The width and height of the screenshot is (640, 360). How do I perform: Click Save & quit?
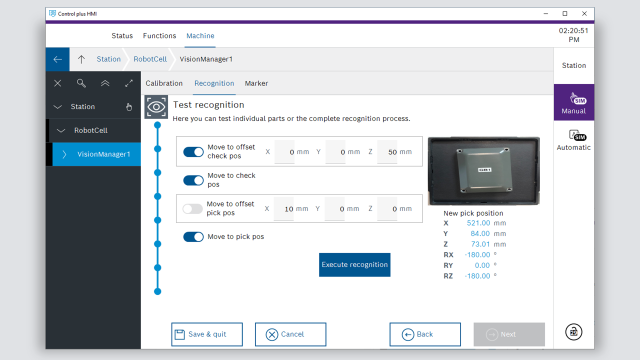click(x=207, y=334)
